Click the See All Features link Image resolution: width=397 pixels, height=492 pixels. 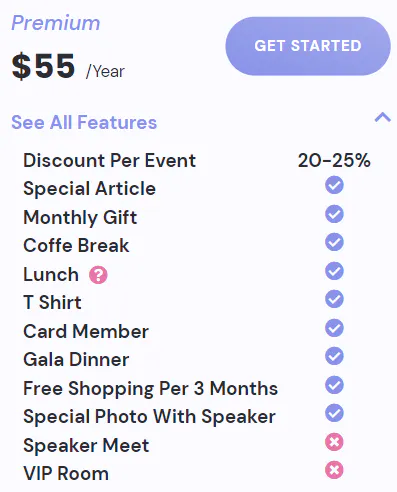tap(84, 122)
